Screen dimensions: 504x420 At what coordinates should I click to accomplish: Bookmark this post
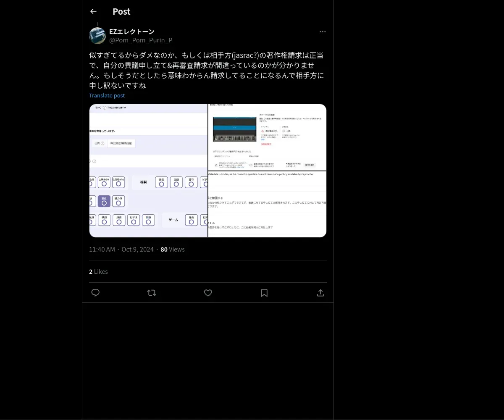(264, 293)
